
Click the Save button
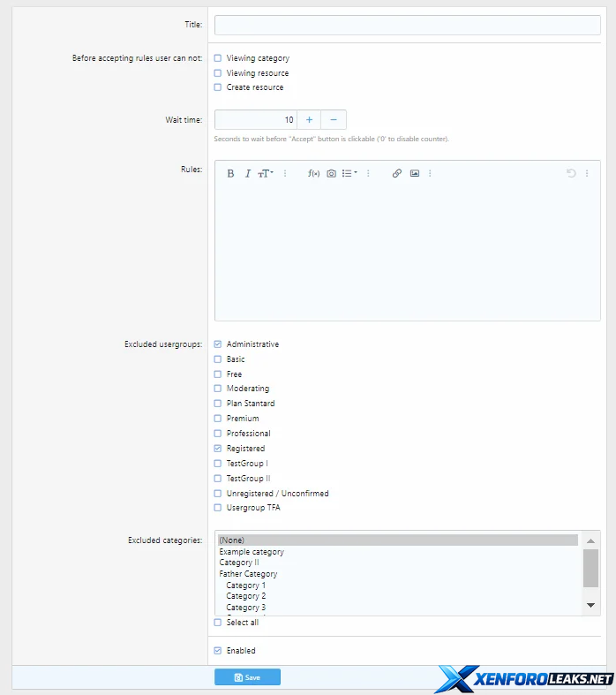(x=247, y=677)
